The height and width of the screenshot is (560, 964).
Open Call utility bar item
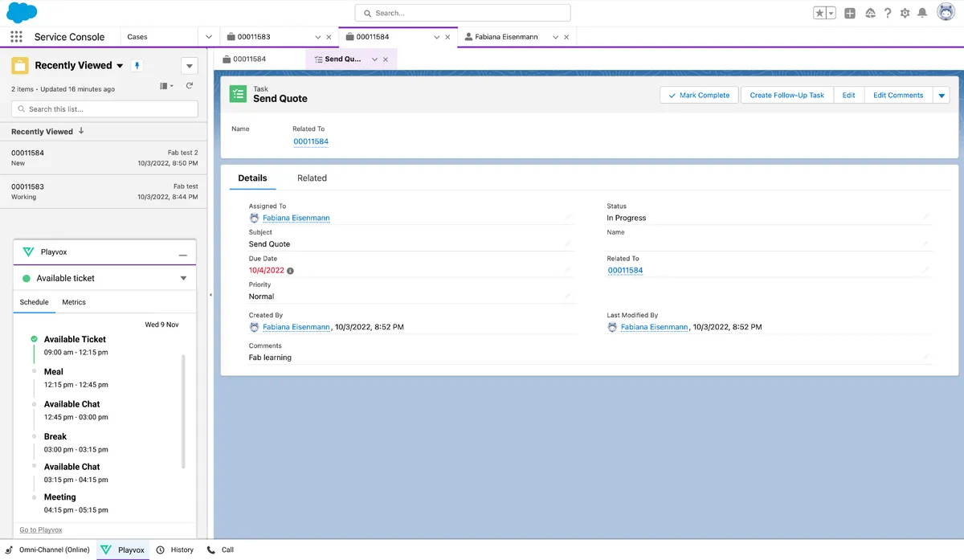[220, 550]
